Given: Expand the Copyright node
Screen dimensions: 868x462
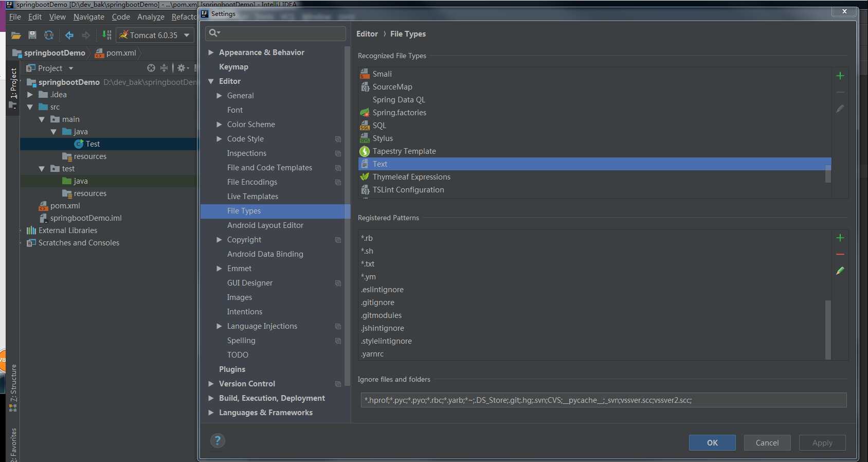Looking at the screenshot, I should (x=219, y=240).
